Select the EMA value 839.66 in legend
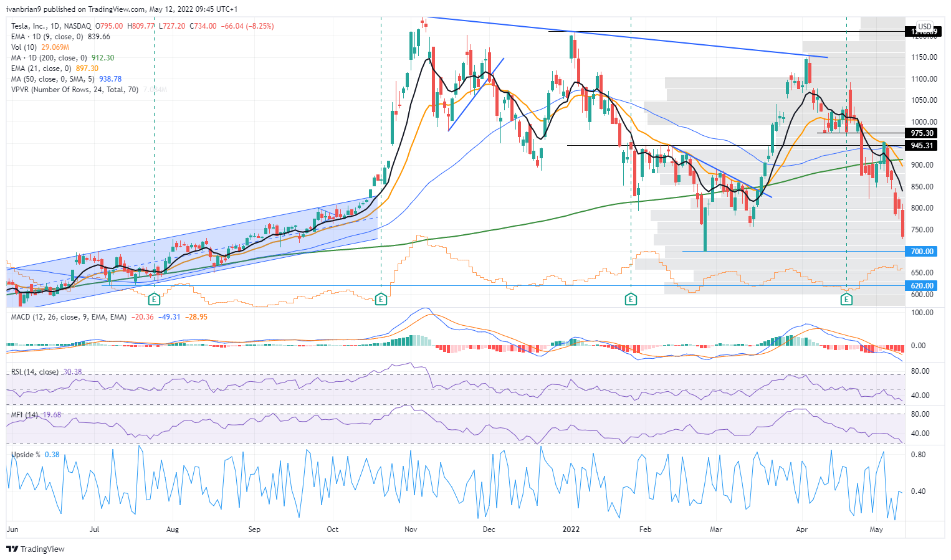 point(99,37)
